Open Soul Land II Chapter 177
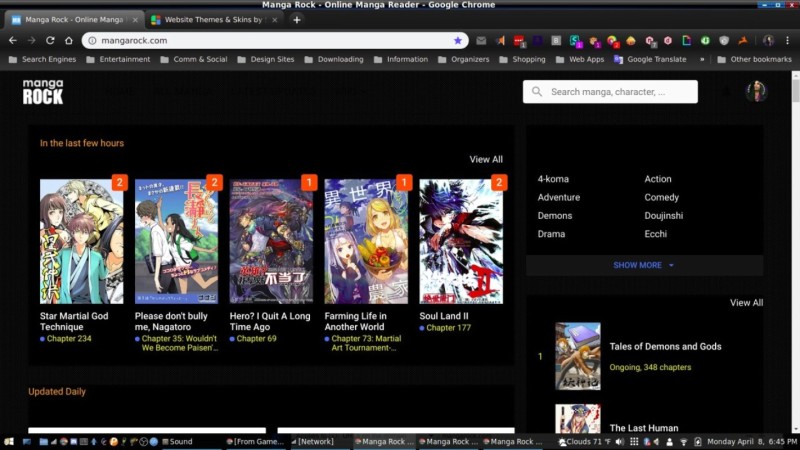Viewport: 800px width, 450px height. (448, 328)
